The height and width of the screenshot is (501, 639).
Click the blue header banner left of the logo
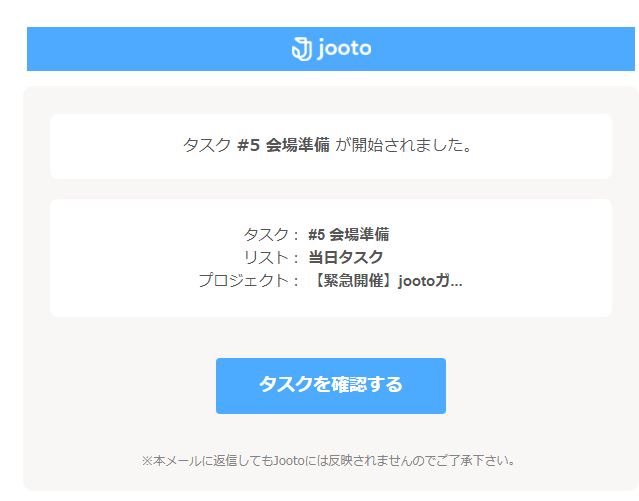click(150, 49)
